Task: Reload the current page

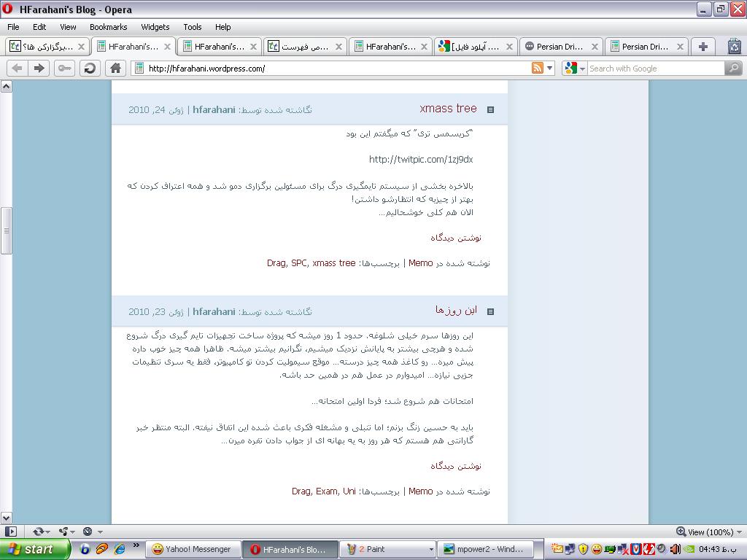Action: (90, 68)
